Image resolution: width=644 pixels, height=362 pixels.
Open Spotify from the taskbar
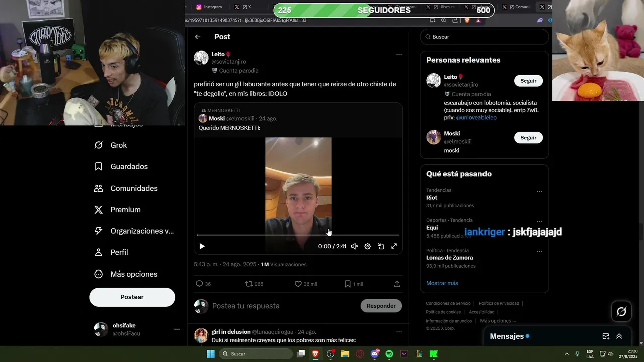point(389,354)
